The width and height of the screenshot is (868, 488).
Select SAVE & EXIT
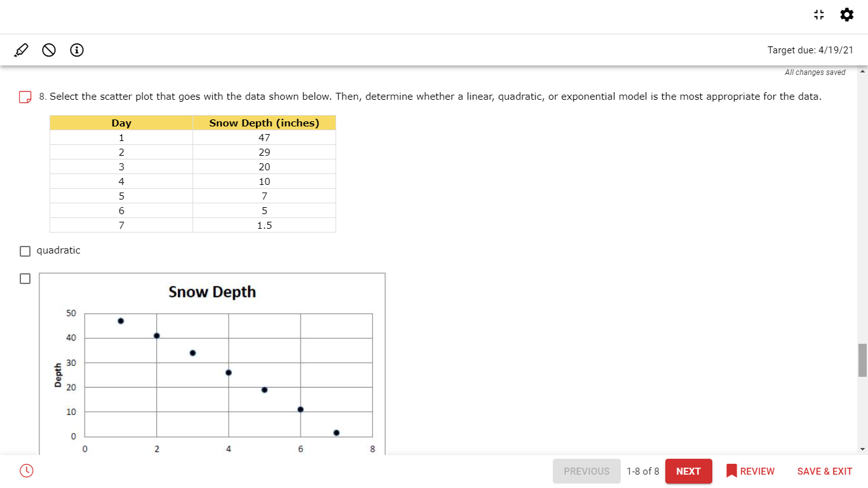824,471
